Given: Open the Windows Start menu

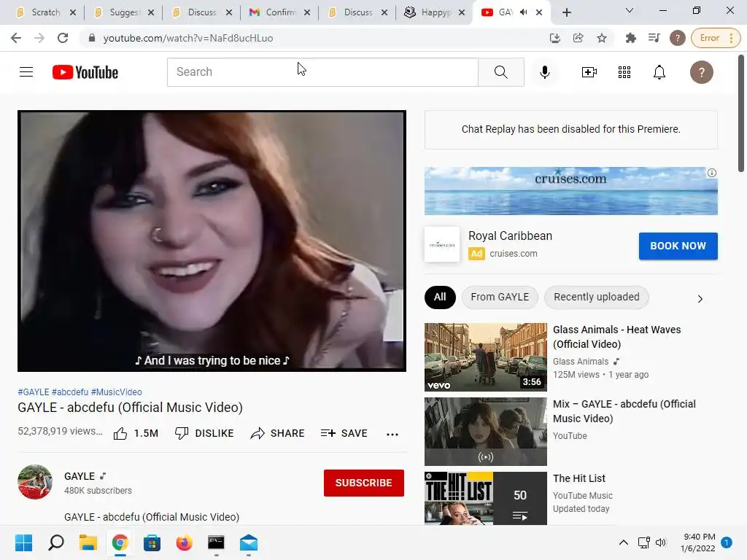Looking at the screenshot, I should pos(23,542).
